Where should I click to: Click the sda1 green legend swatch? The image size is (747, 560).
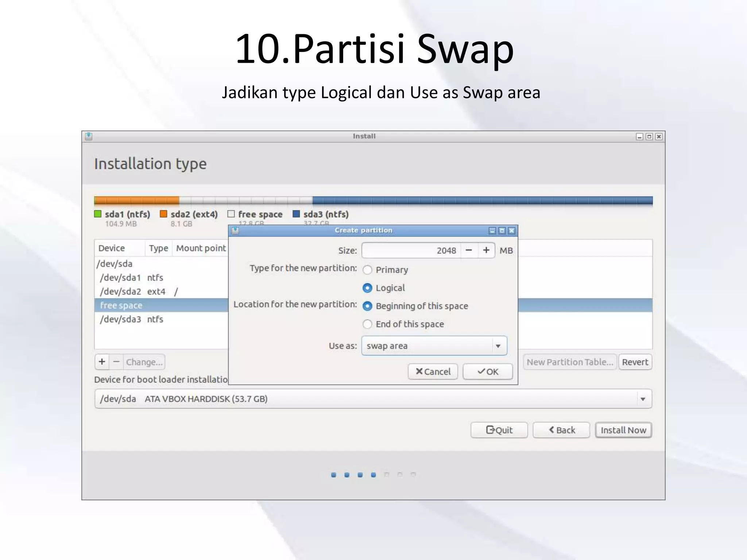[x=98, y=214]
